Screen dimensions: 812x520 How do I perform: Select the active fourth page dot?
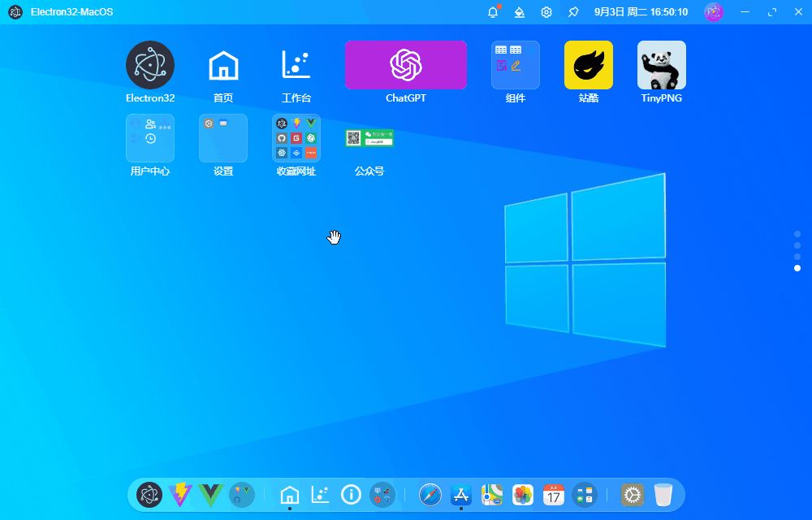797,268
